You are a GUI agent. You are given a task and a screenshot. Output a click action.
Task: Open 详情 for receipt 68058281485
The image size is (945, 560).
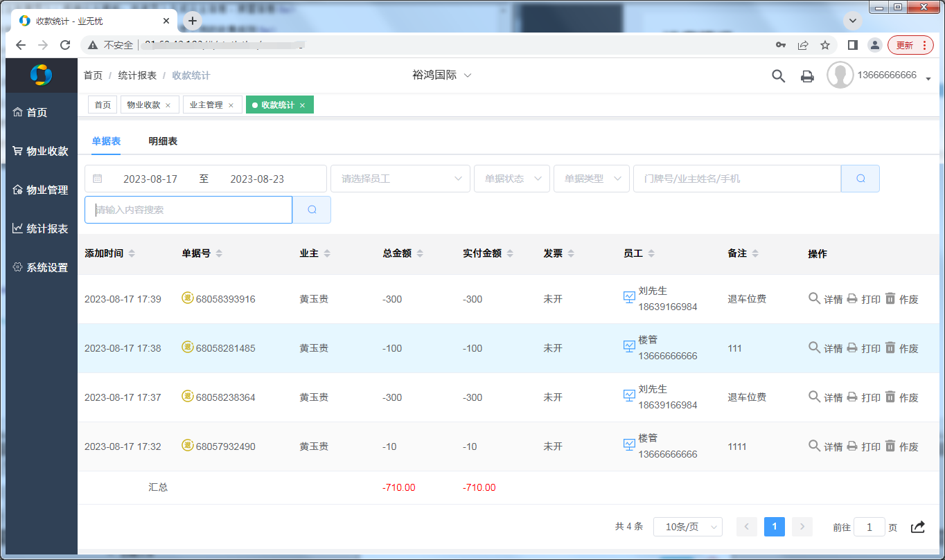click(x=826, y=348)
